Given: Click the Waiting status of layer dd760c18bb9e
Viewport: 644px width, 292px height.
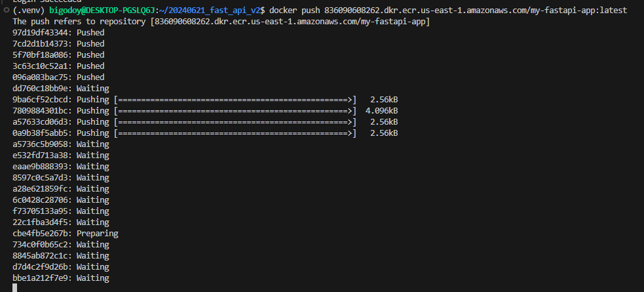Looking at the screenshot, I should click(x=92, y=88).
